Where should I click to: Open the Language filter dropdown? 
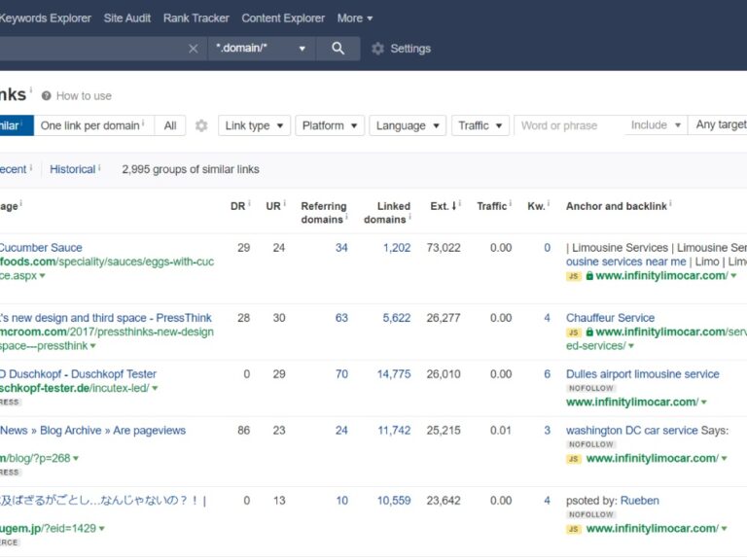point(408,125)
